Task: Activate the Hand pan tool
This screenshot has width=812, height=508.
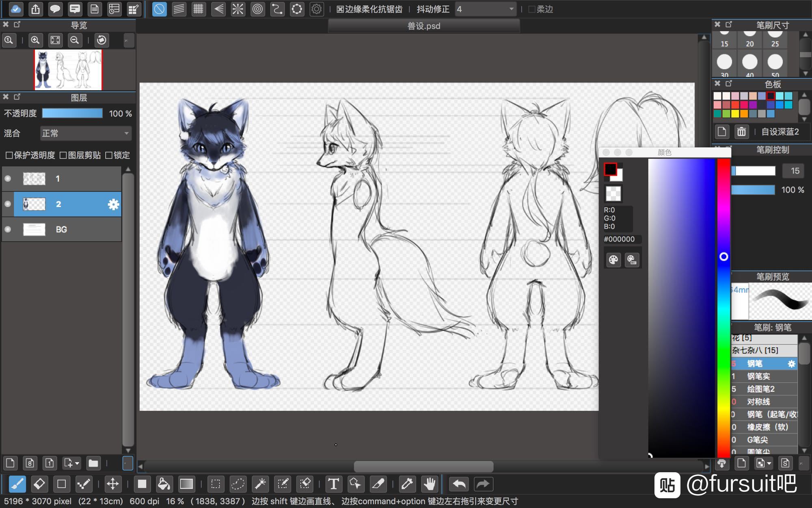Action: click(x=430, y=484)
